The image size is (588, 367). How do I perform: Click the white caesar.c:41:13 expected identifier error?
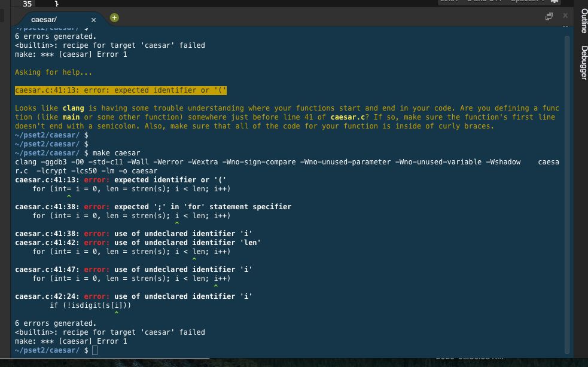(120, 180)
